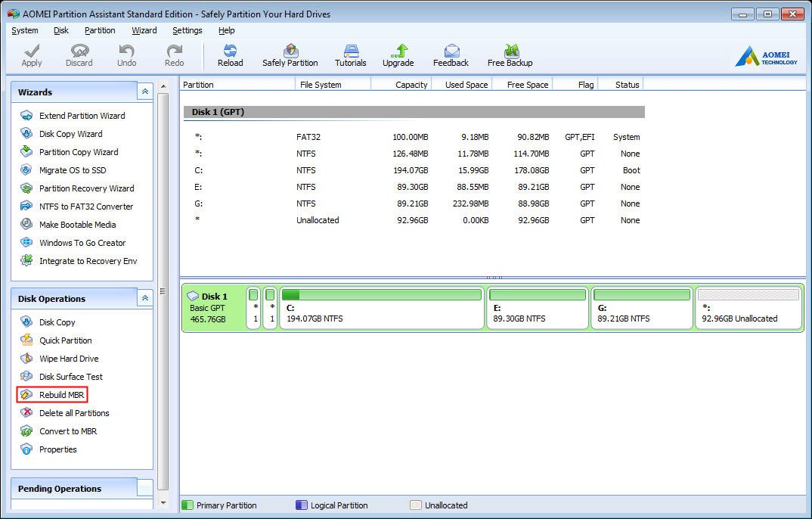Select Convert to MBR
This screenshot has height=519, width=812.
[x=58, y=431]
